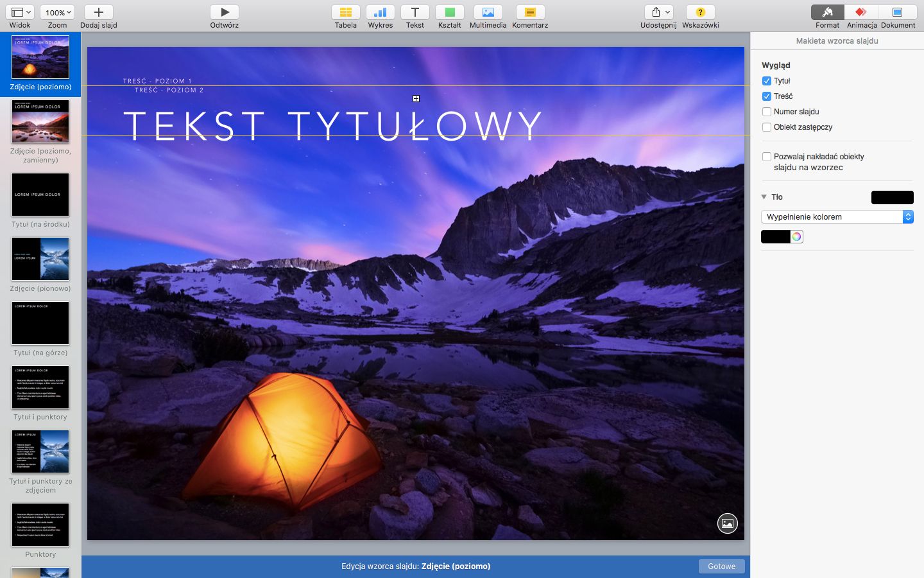The width and height of the screenshot is (924, 578).
Task: Select Tytuł i punktory ze zdjęciem thumbnail
Action: (x=40, y=451)
